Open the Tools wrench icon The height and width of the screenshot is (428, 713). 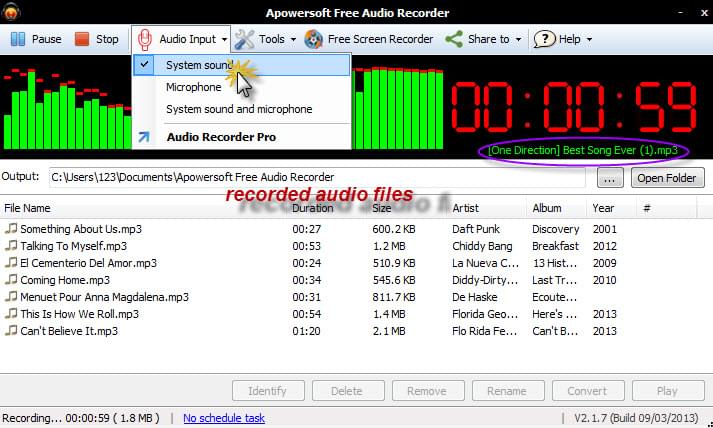click(245, 39)
